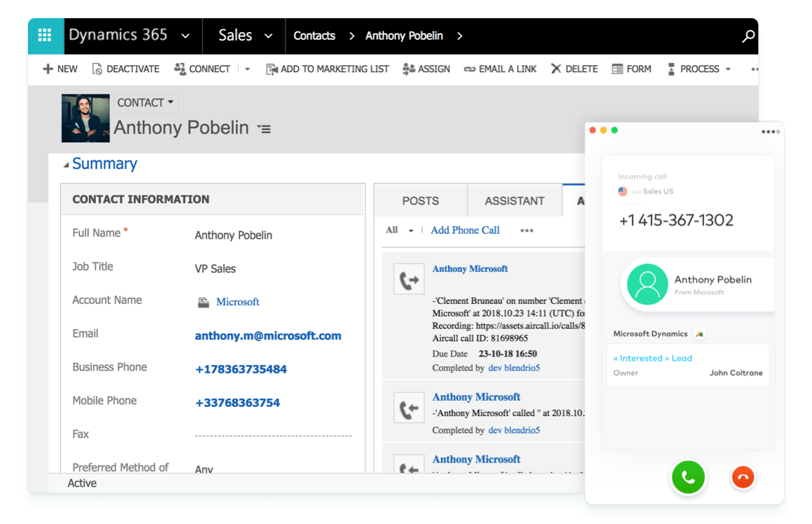
Task: Click the incoming call icon of second activity
Action: [x=409, y=408]
